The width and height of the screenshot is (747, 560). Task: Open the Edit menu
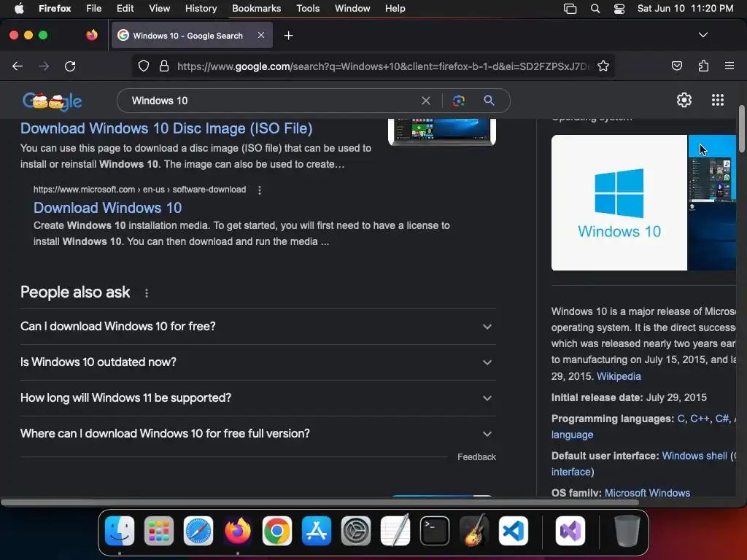tap(125, 9)
